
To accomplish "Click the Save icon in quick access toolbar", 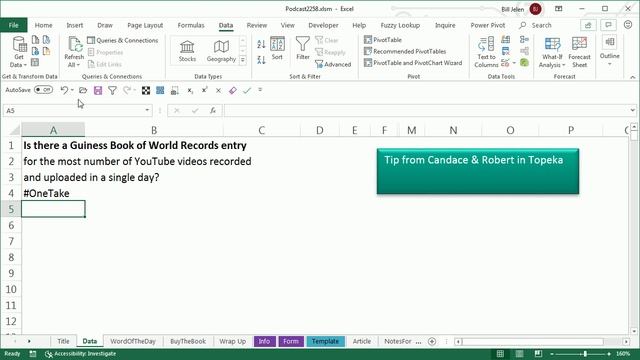I will coord(98,90).
